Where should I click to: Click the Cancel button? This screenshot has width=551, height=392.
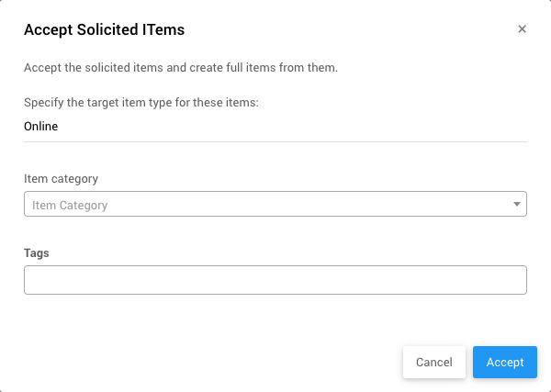(x=433, y=362)
